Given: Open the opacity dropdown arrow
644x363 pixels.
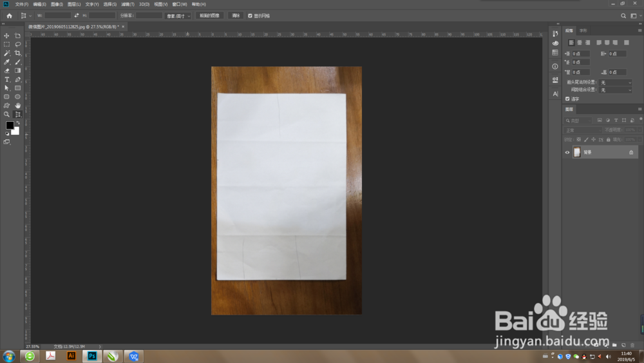Looking at the screenshot, I should [640, 130].
